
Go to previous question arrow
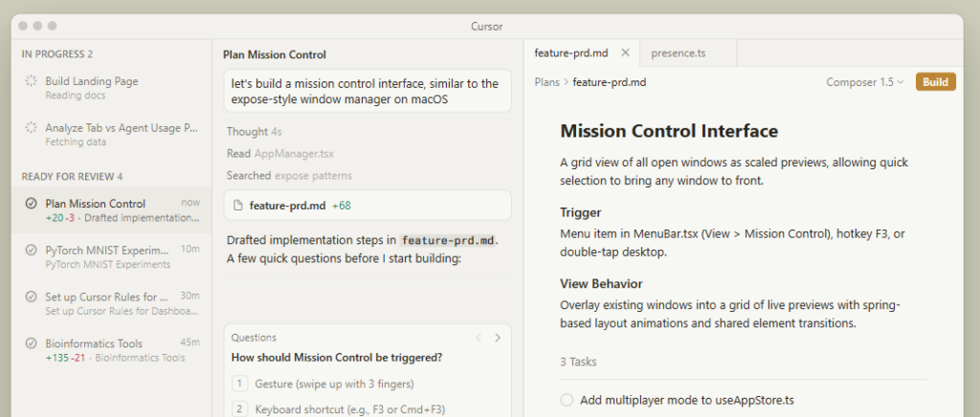pyautogui.click(x=479, y=338)
